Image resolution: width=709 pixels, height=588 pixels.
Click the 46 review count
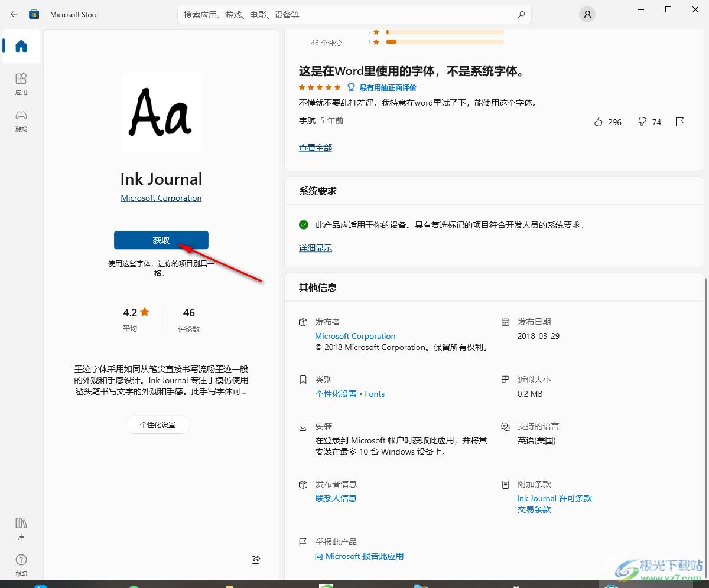(189, 312)
